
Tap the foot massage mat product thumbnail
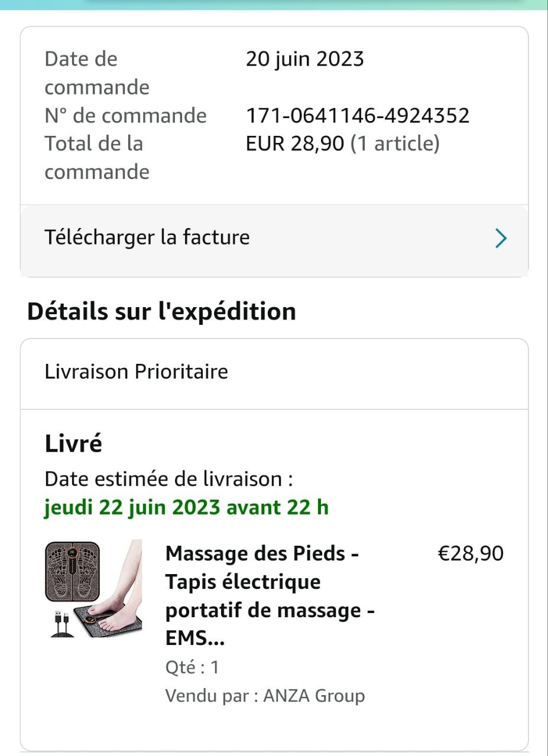pyautogui.click(x=93, y=588)
